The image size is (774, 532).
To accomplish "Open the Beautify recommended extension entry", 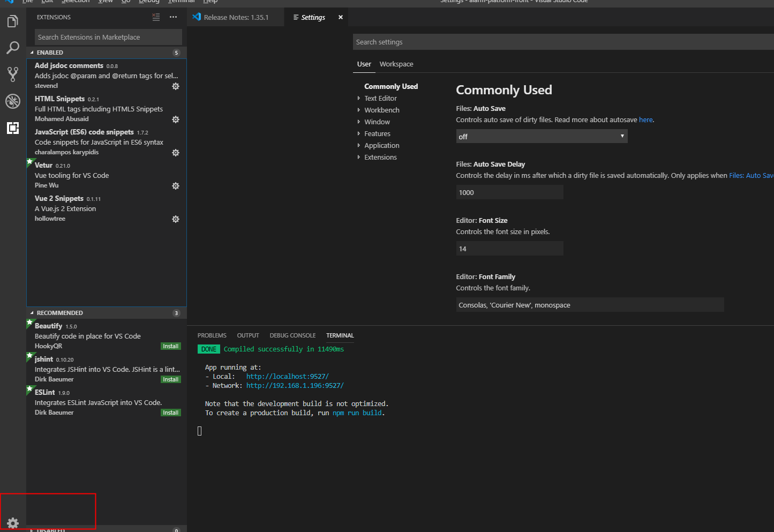I will pyautogui.click(x=107, y=336).
